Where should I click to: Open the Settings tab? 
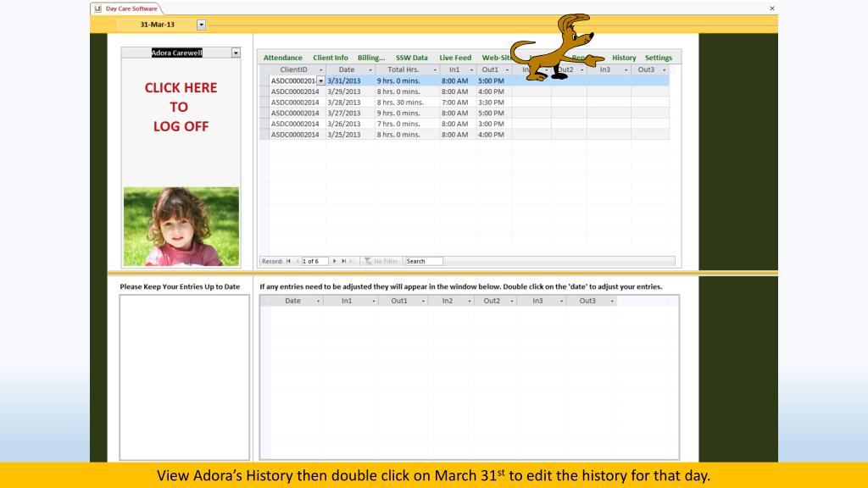point(658,58)
